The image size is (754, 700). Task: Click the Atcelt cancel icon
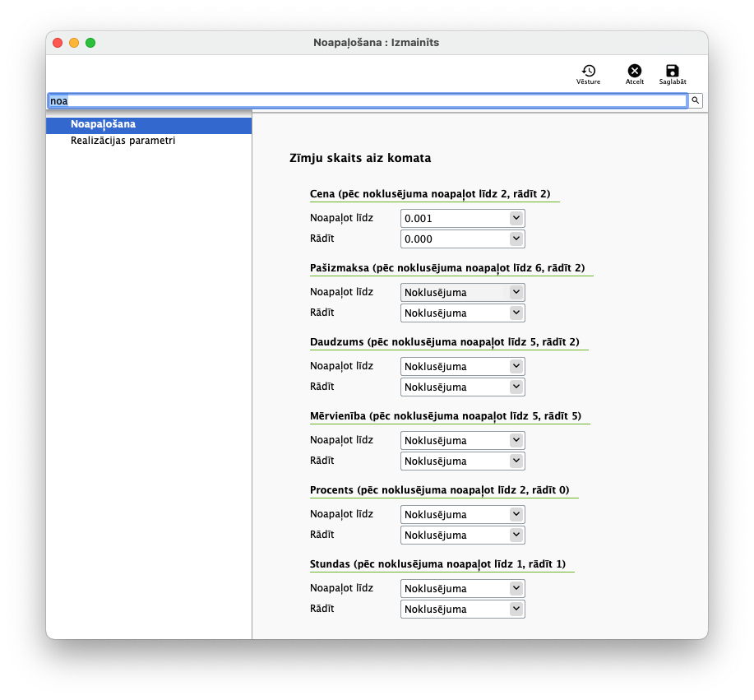point(634,72)
